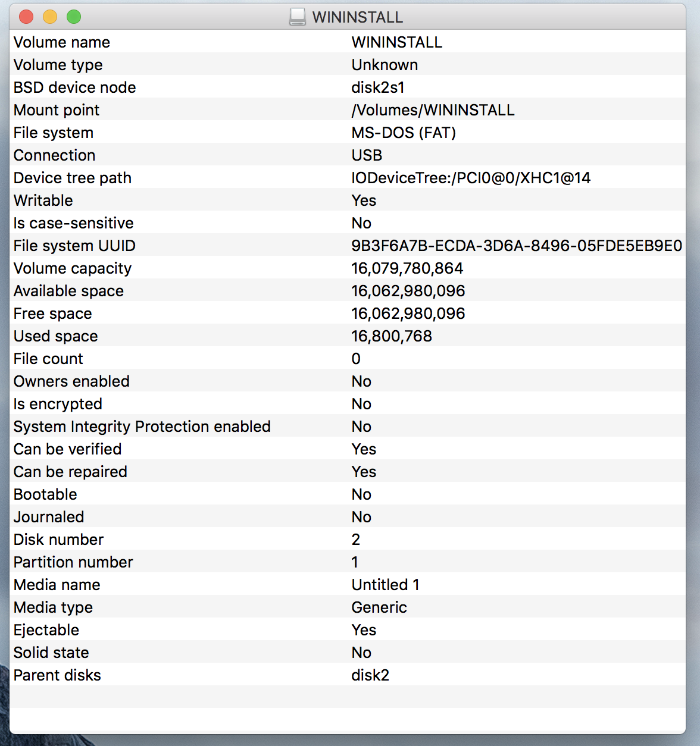Image resolution: width=700 pixels, height=746 pixels.
Task: Select the Connection USB value
Action: point(367,155)
